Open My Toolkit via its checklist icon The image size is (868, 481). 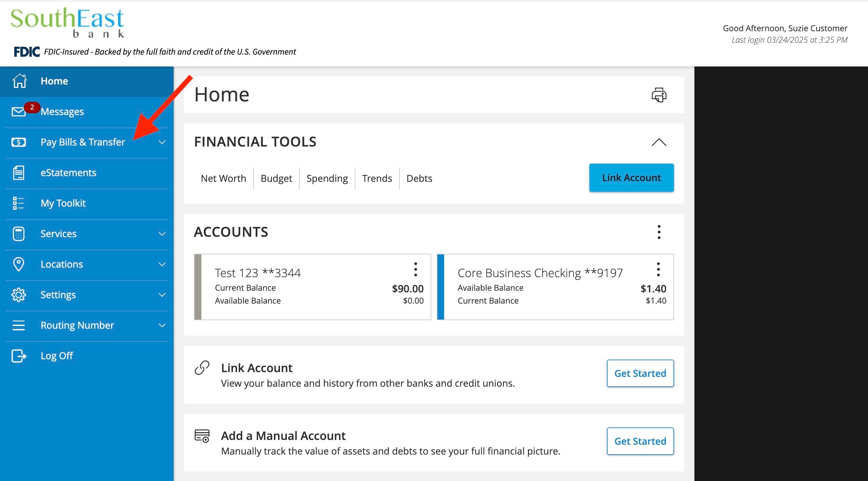coord(19,203)
